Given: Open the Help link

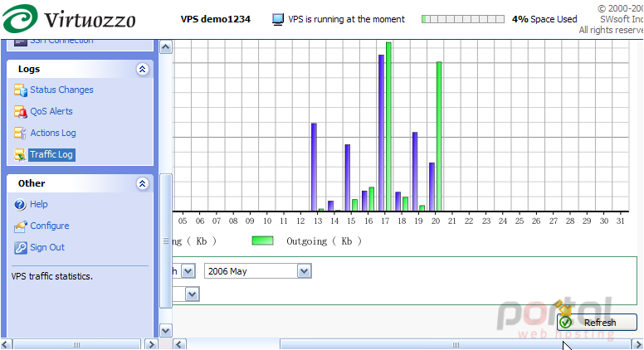Looking at the screenshot, I should tap(39, 204).
